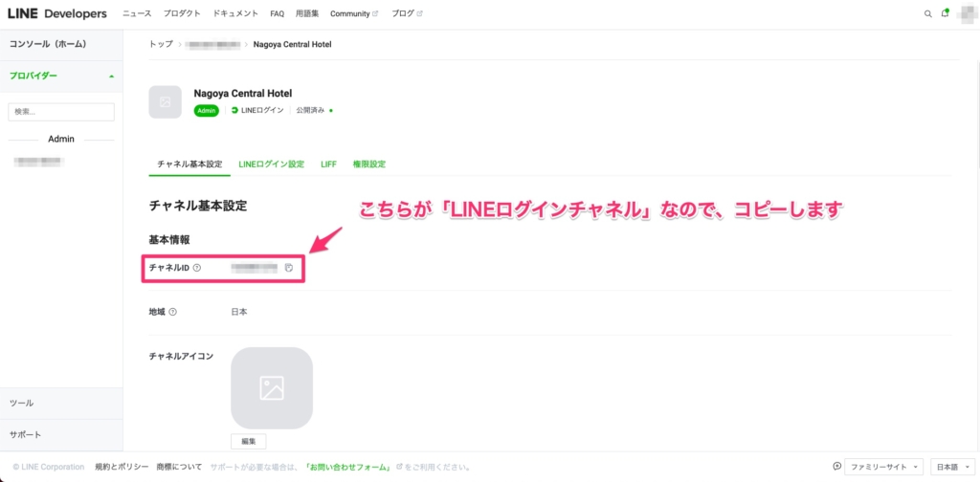Switch to the LIFF tab
This screenshot has height=482, width=980.
coord(328,164)
